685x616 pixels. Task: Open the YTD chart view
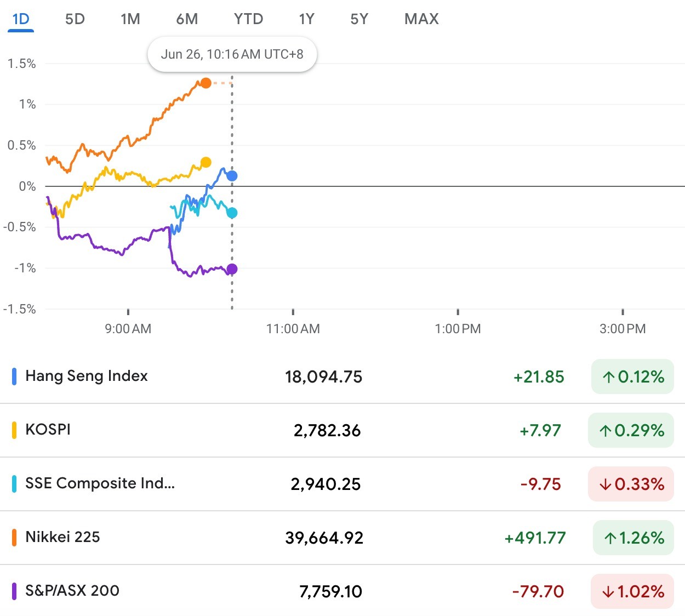pyautogui.click(x=248, y=19)
